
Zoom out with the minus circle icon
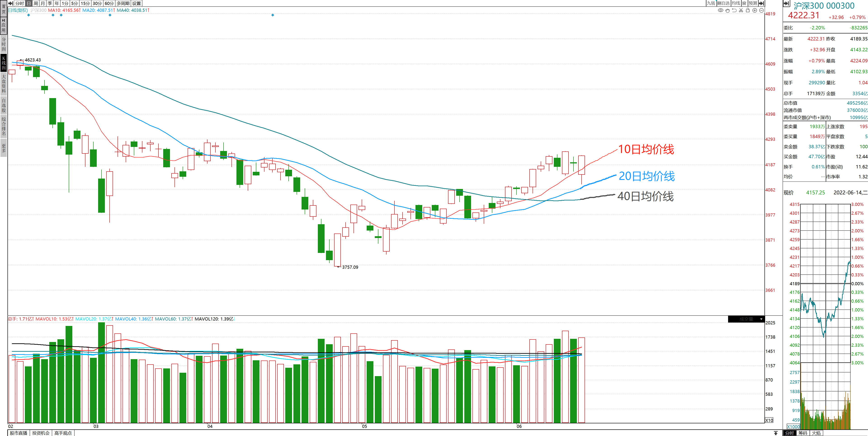(761, 10)
